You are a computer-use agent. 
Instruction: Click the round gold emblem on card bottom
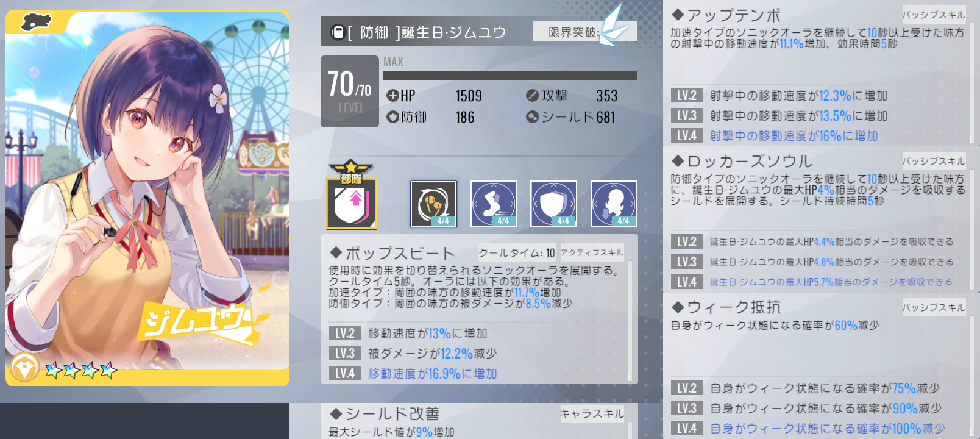pyautogui.click(x=25, y=368)
